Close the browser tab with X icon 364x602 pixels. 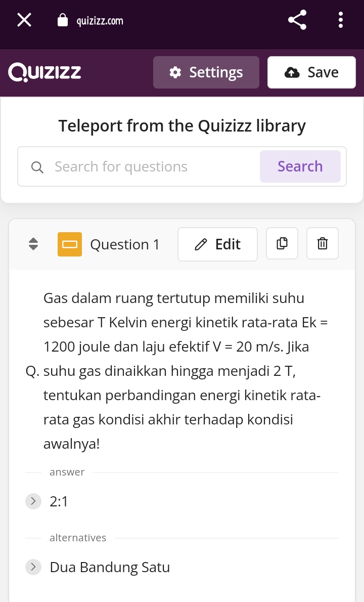[x=24, y=20]
